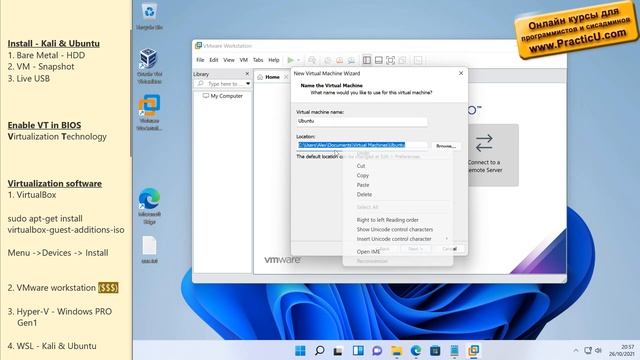Screen dimensions: 640x360
Task: Click the VMware Workstation taskbar icon
Action: click(473, 351)
